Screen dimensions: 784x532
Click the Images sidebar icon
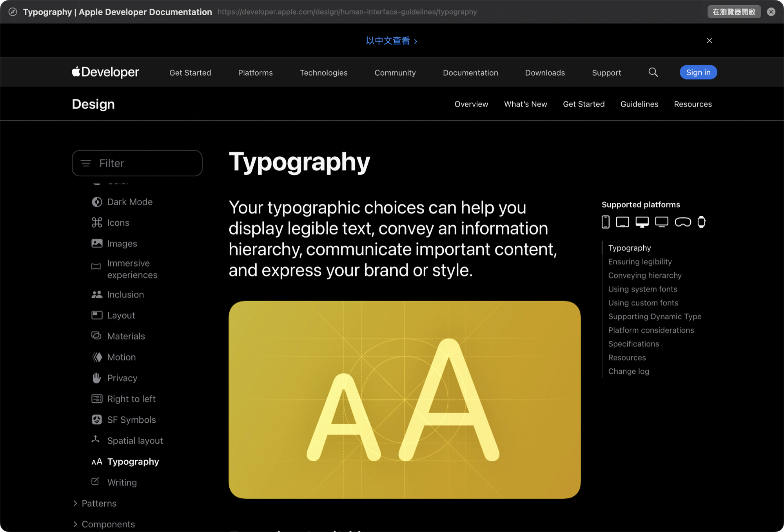(x=97, y=243)
